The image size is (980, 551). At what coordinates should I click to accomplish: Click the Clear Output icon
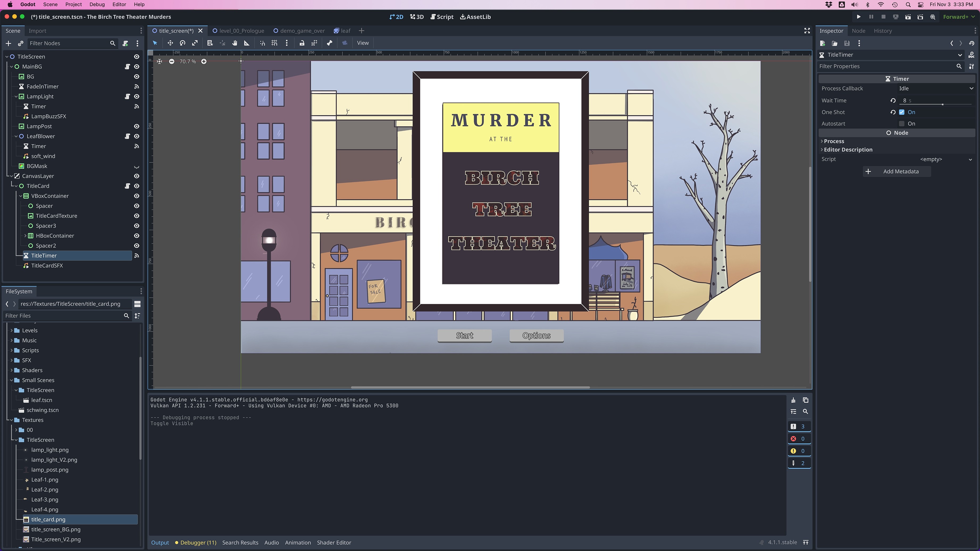pos(793,400)
